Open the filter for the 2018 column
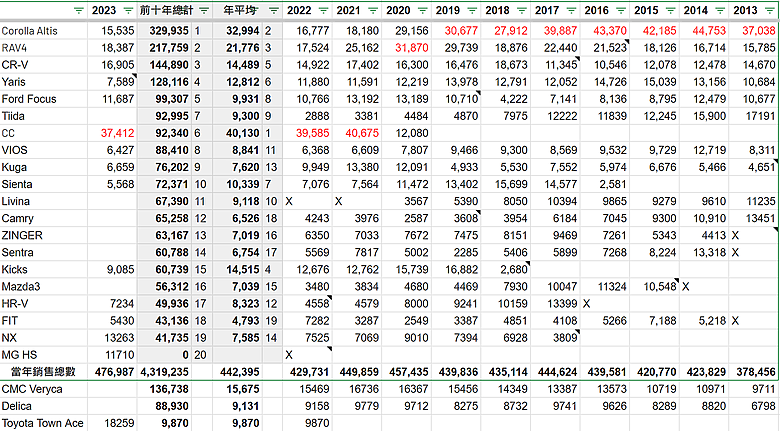Screen dimensions: 780x431 pos(522,10)
